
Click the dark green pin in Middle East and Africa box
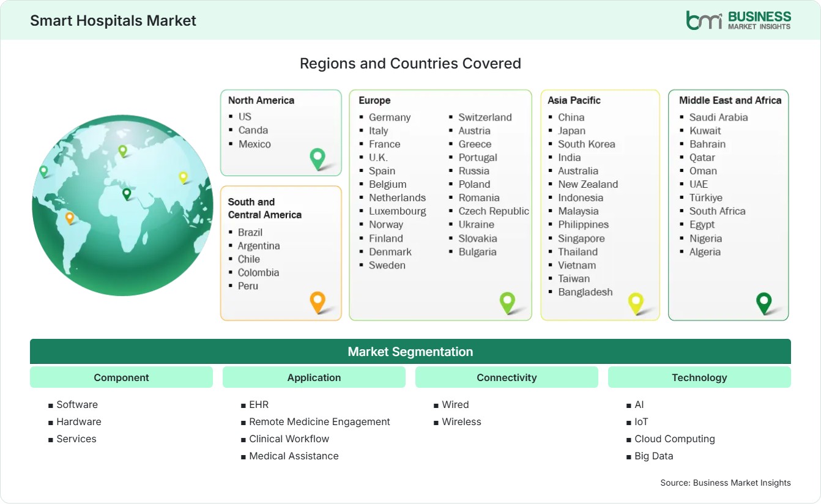tap(764, 303)
